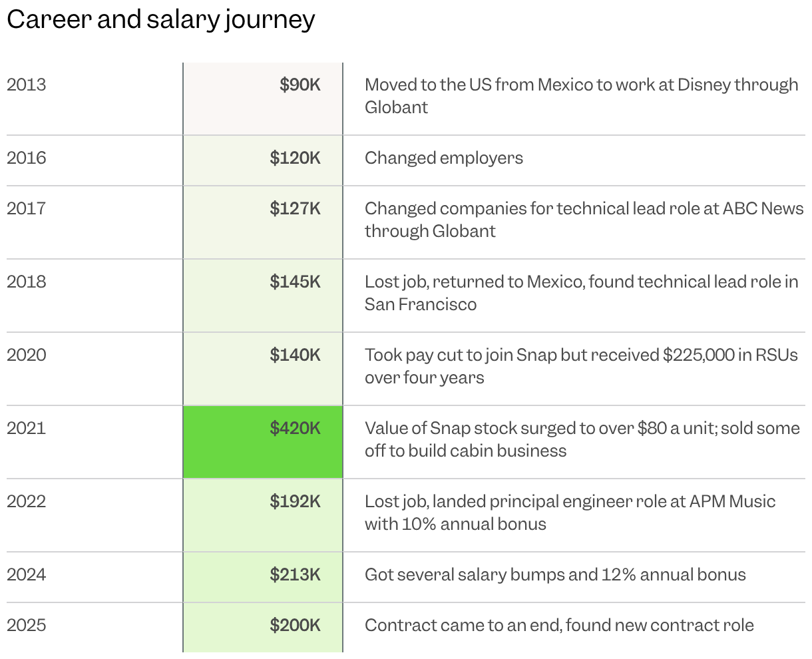
Task: Select the APM Music principal engineer description
Action: [x=570, y=513]
